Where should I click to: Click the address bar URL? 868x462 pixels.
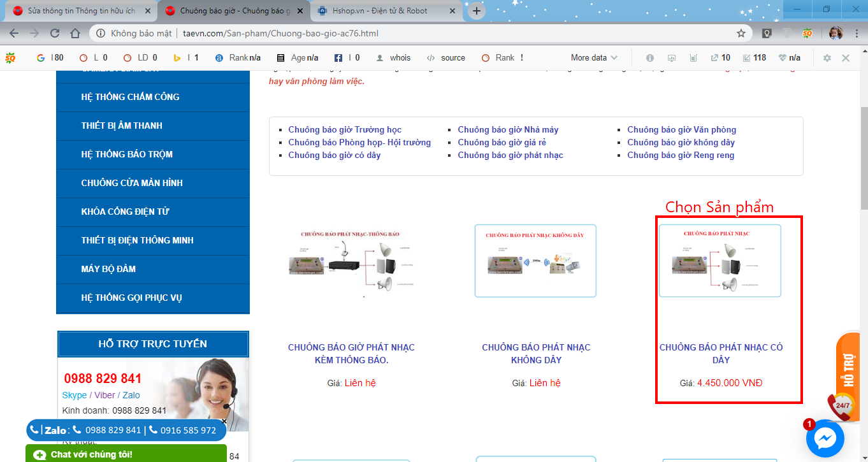click(x=280, y=33)
